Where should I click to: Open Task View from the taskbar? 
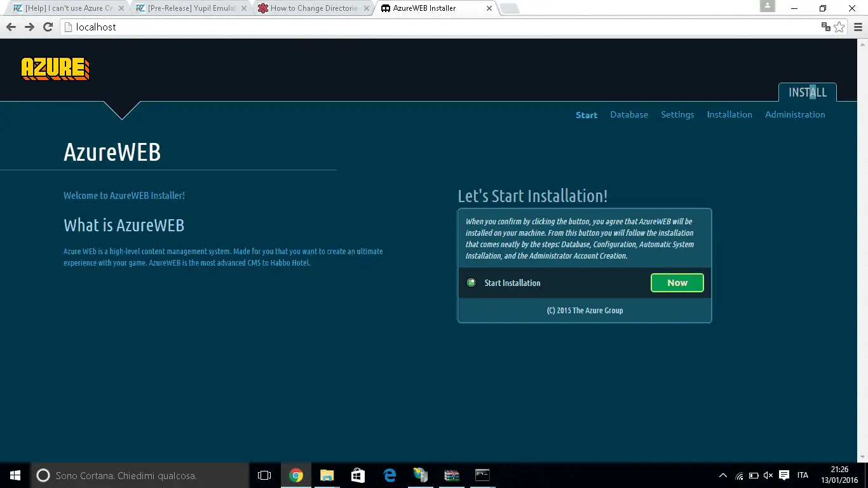[264, 475]
